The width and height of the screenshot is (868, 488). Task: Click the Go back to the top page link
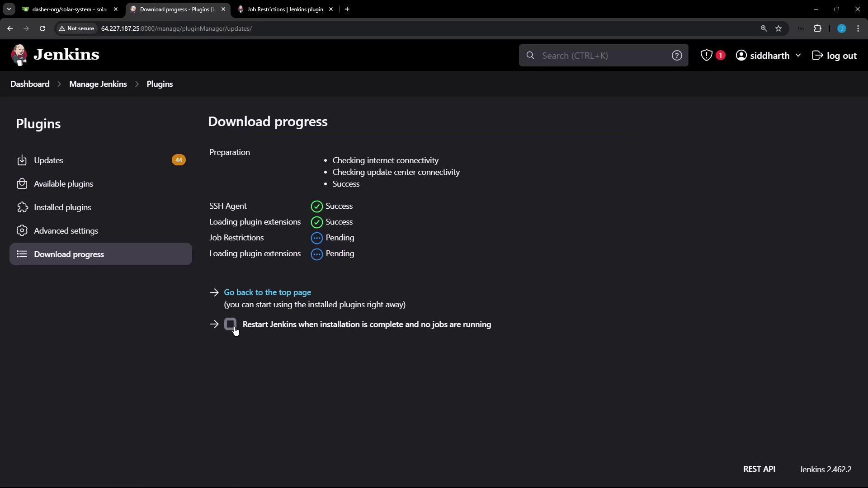pyautogui.click(x=267, y=292)
